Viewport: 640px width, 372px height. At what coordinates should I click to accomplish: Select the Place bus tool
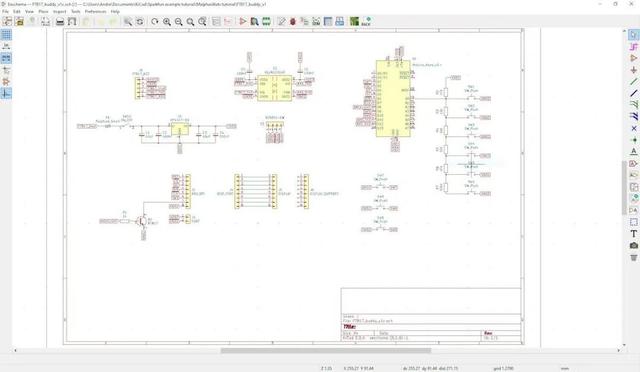coord(633,93)
